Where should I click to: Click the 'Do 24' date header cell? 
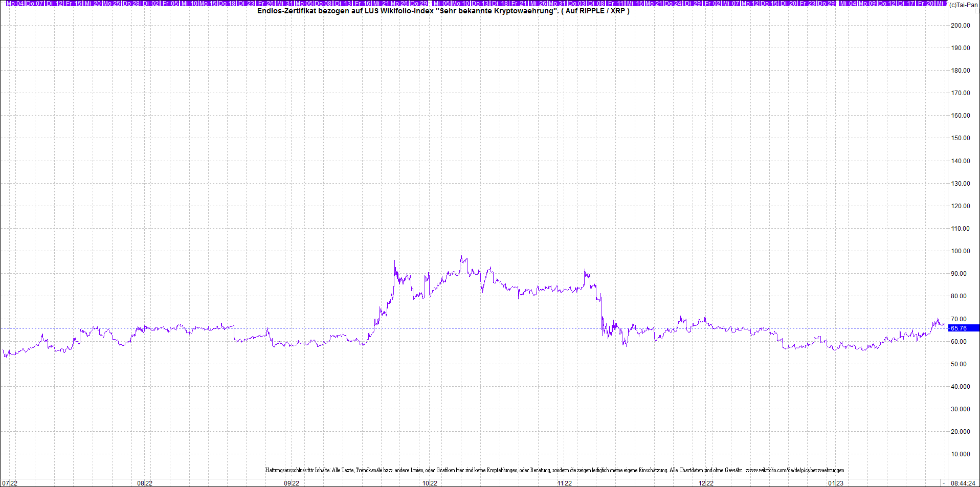[673, 3]
